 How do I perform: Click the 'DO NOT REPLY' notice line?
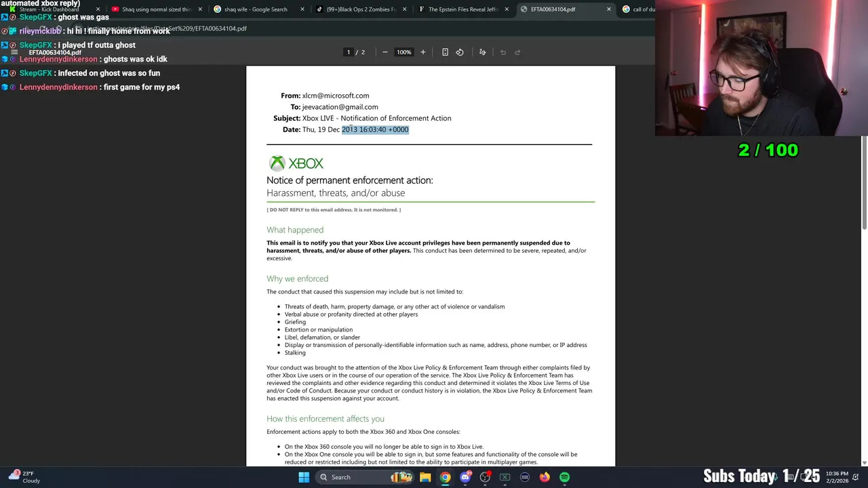click(334, 210)
